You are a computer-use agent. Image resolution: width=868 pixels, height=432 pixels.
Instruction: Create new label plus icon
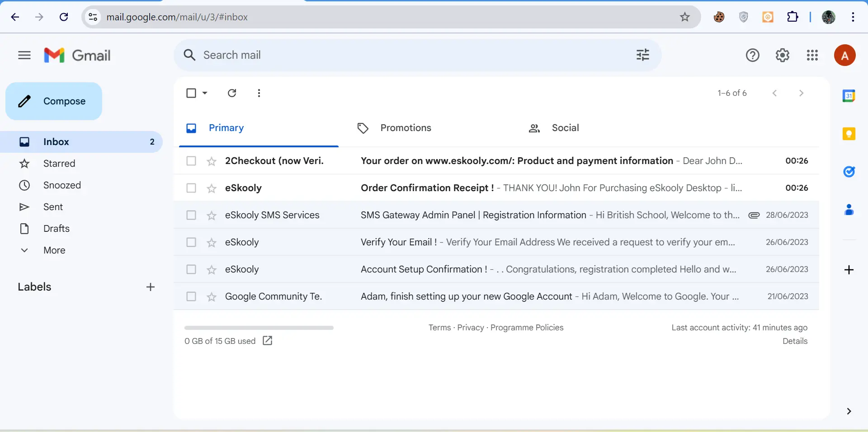click(x=151, y=287)
